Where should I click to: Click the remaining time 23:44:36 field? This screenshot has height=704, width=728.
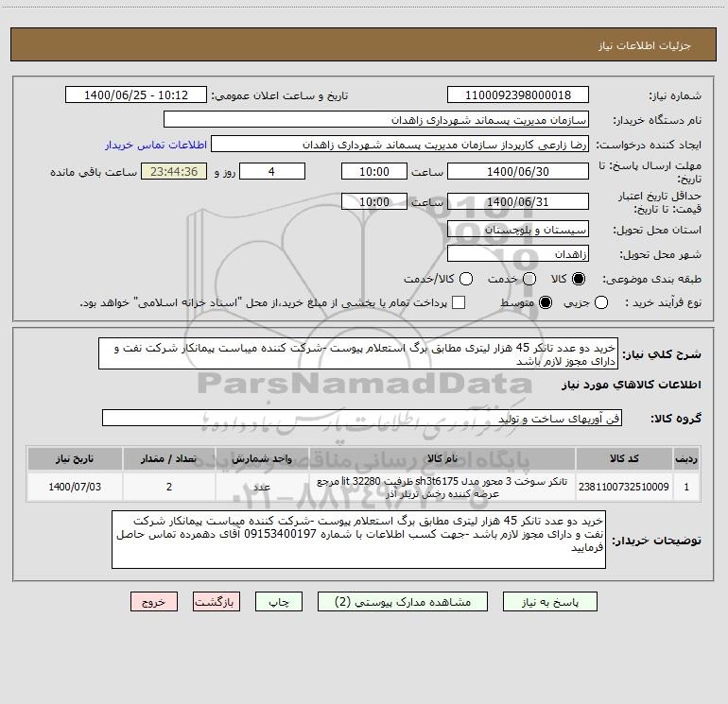click(174, 171)
